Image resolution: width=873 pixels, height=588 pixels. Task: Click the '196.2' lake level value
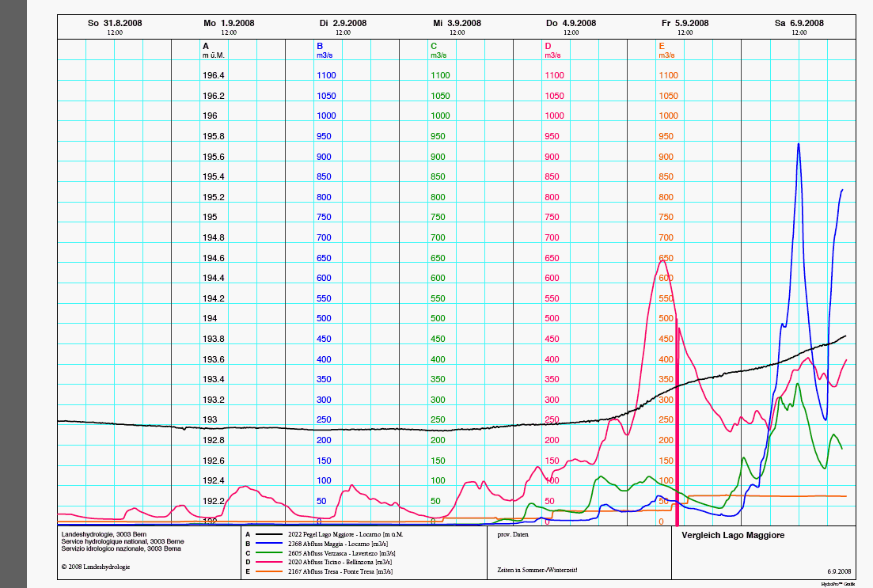point(214,96)
